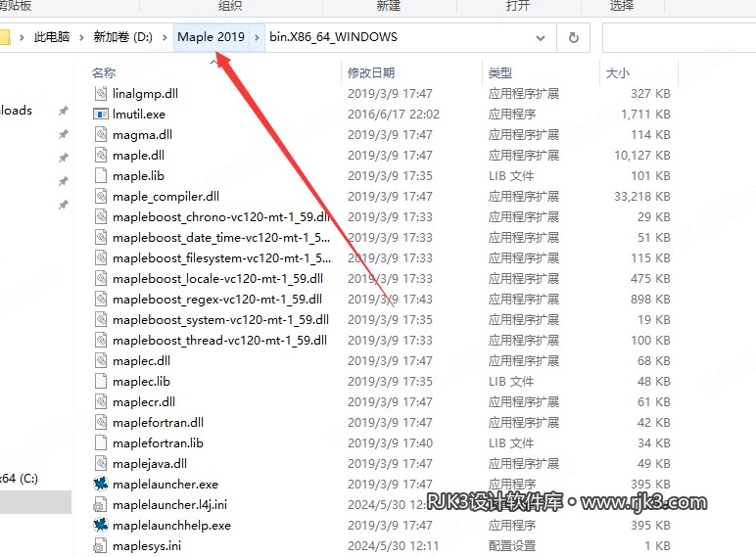This screenshot has height=557, width=756.
Task: Click the mapleboost_regex dll icon
Action: tap(100, 300)
